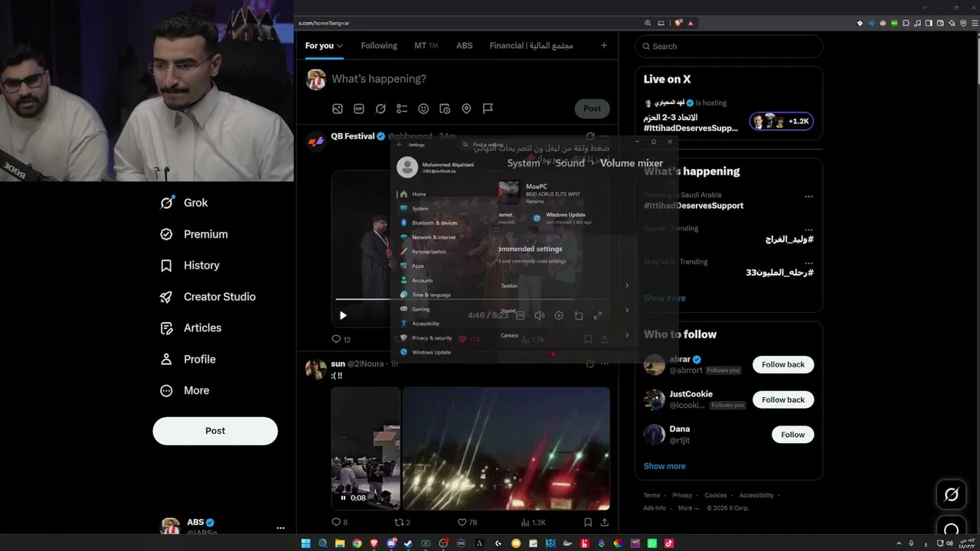Image resolution: width=980 pixels, height=551 pixels.
Task: Launch WhatsApp from the taskbar
Action: point(652,543)
